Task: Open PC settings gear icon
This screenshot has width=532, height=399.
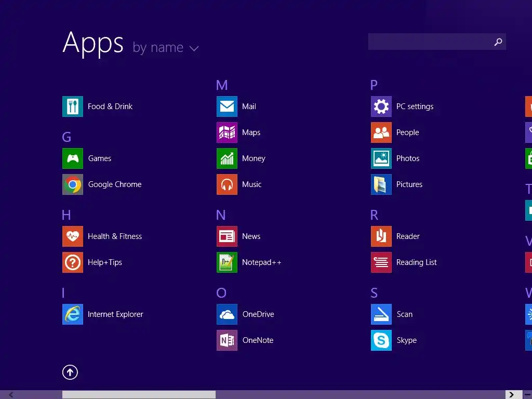Action: tap(381, 107)
